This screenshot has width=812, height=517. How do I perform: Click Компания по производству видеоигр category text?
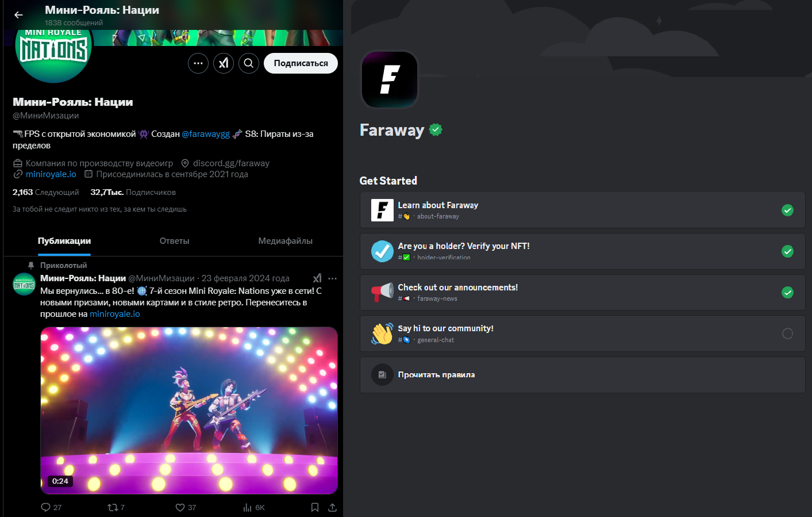pos(99,163)
